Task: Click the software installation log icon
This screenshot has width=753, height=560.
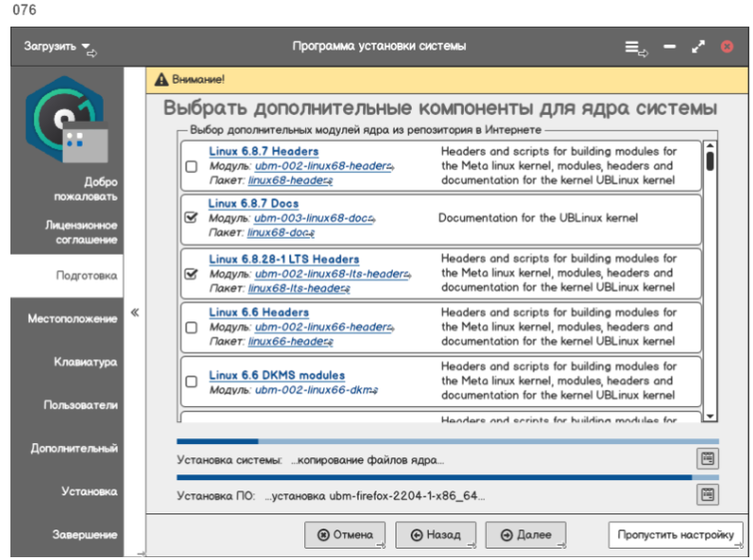Action: point(706,494)
